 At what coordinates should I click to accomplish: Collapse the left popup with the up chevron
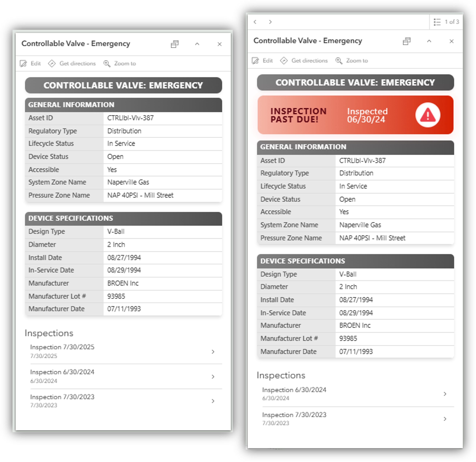[x=197, y=44]
